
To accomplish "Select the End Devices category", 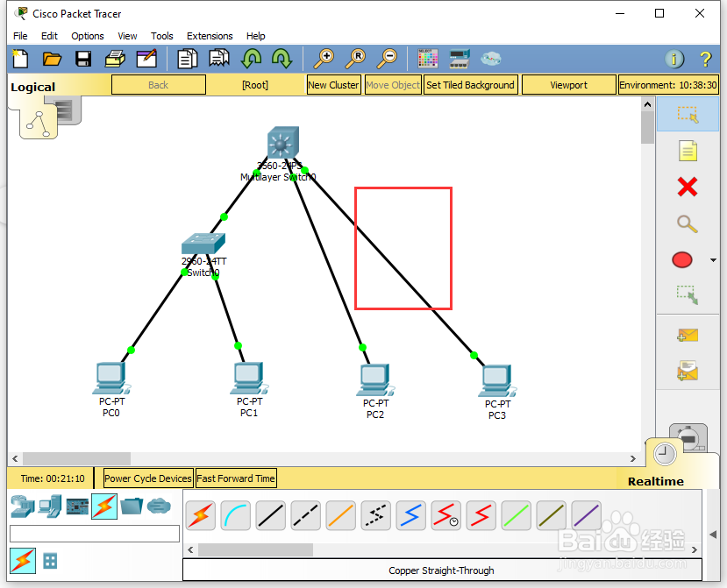I will tap(50, 507).
